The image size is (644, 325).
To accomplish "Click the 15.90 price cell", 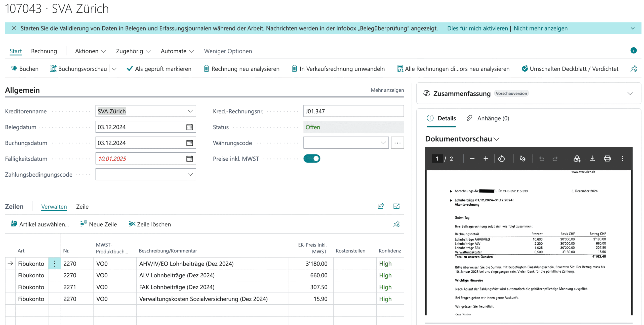I will click(x=311, y=299).
